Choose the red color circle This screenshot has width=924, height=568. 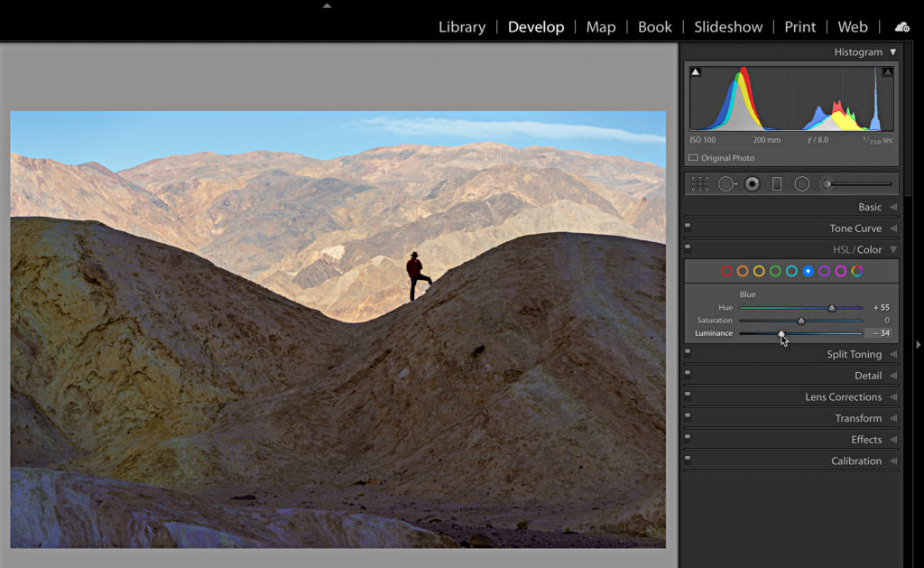click(726, 271)
